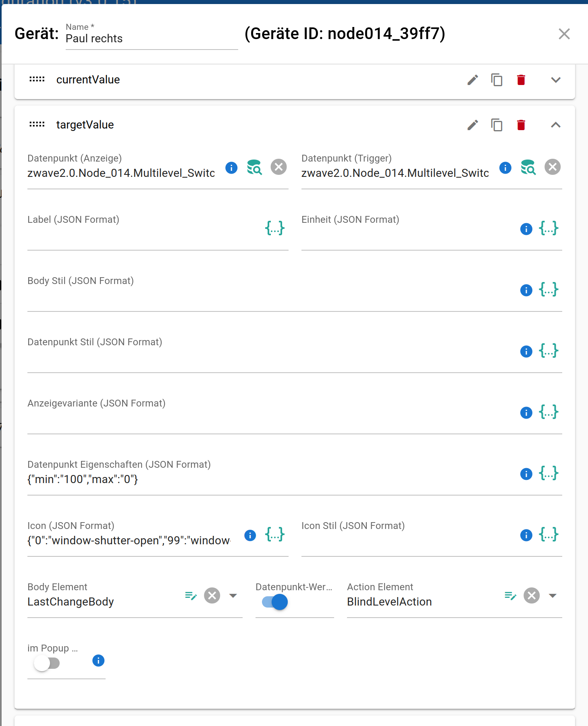
Task: Show info for Datenpunkt Stil
Action: coord(526,351)
